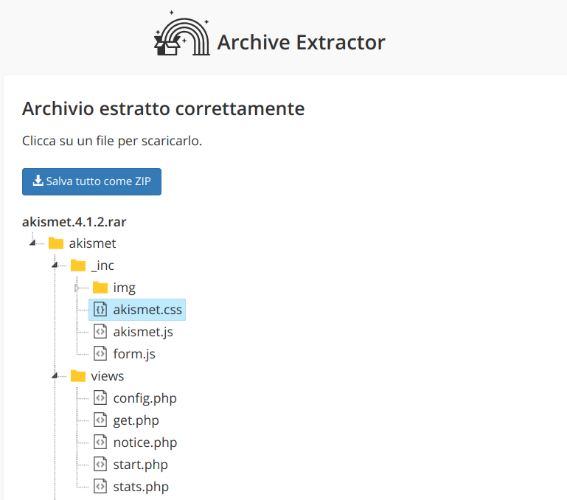Click the akismet root folder icon
The width and height of the screenshot is (567, 500).
click(x=56, y=243)
